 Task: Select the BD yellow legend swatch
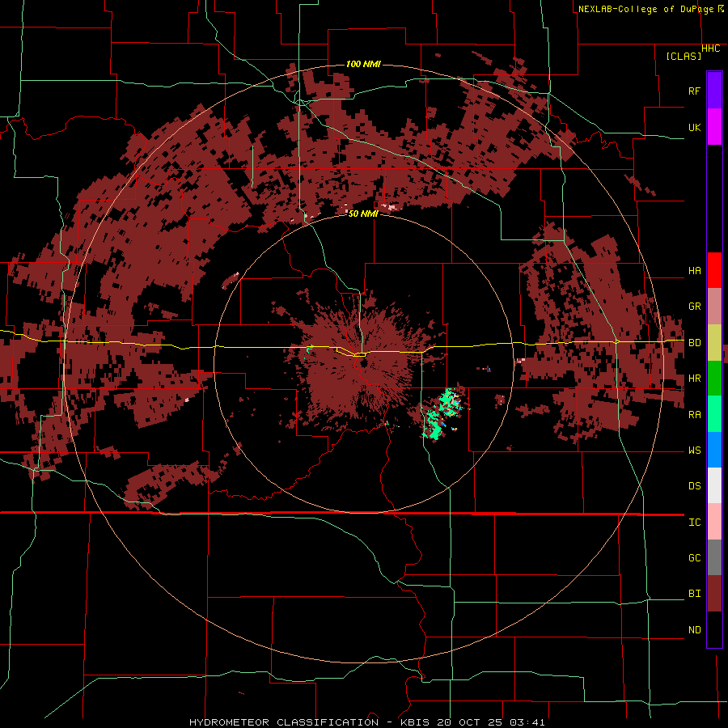pyautogui.click(x=714, y=343)
